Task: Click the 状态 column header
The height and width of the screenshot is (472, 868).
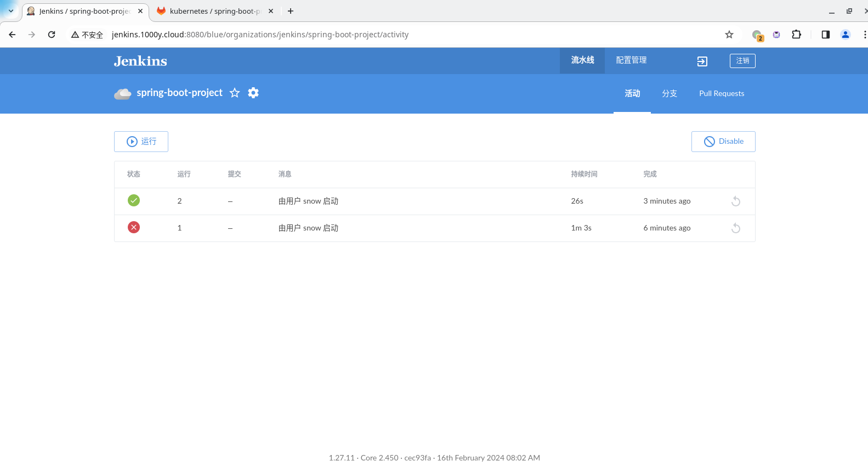Action: click(134, 174)
